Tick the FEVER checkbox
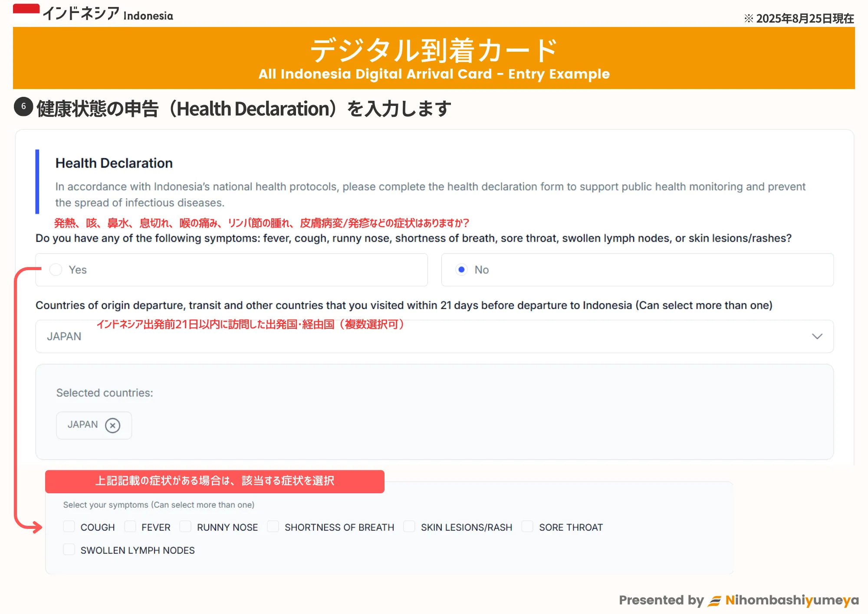 coord(130,527)
